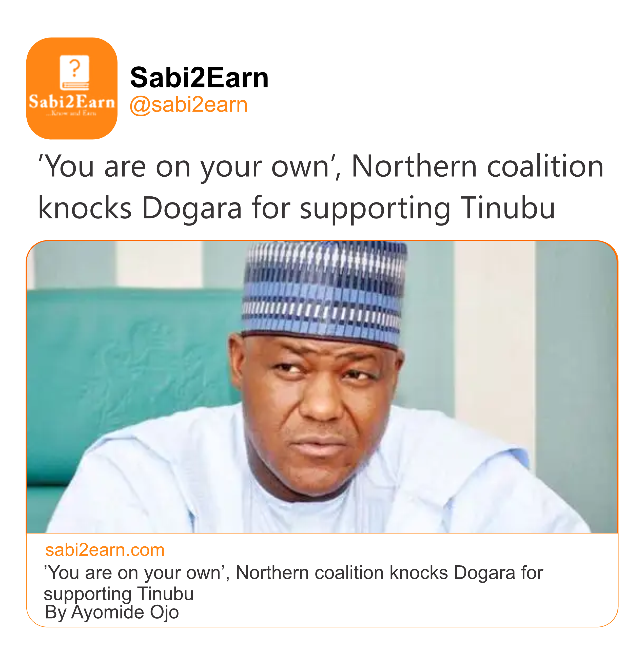Click the question-mark book icon in logo
This screenshot has width=644, height=650.
tap(75, 73)
